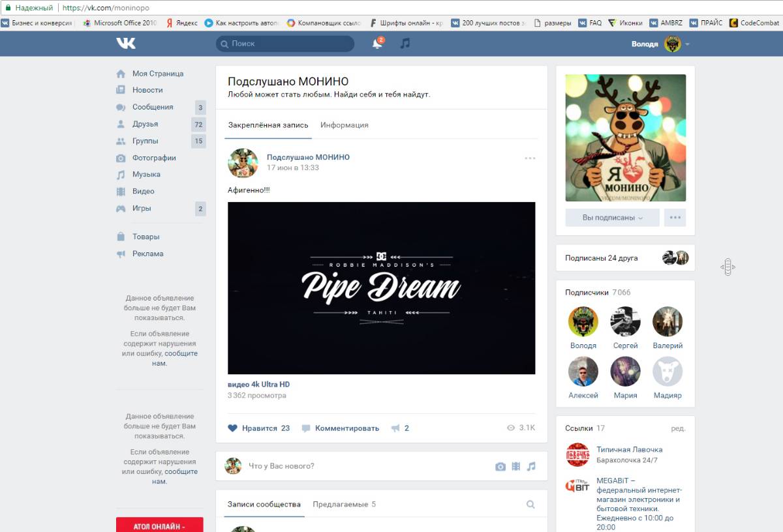Open the notifications bell icon
The height and width of the screenshot is (532, 783).
click(x=377, y=44)
